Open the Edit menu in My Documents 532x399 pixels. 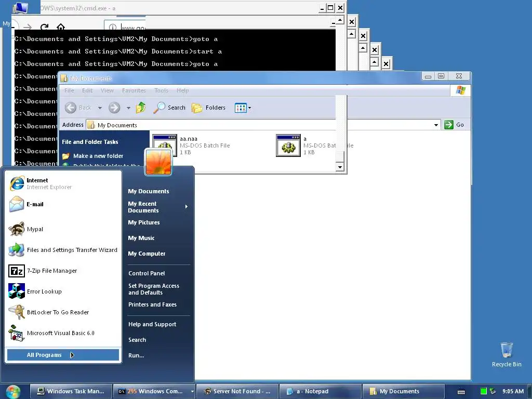click(x=87, y=90)
